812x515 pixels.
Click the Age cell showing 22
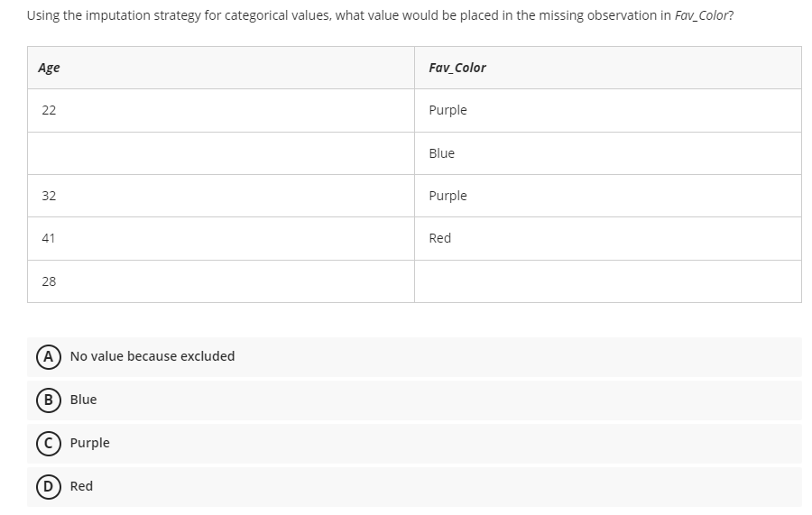(221, 110)
